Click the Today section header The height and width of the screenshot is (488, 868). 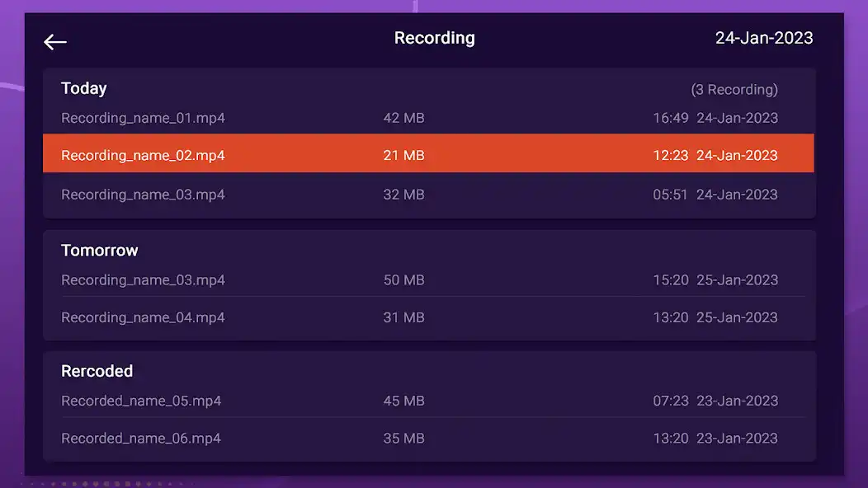(x=83, y=88)
